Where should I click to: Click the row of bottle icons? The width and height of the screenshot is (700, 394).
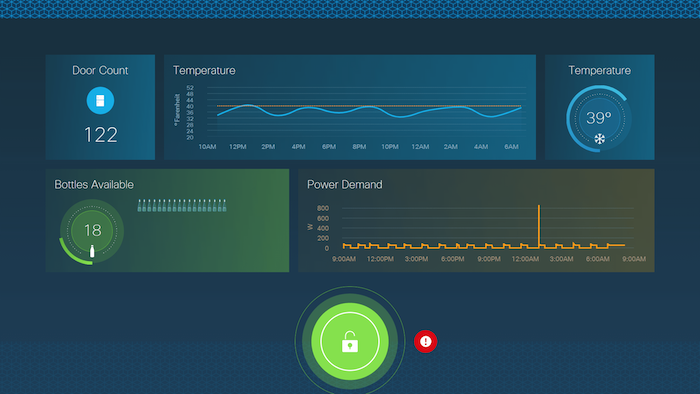(182, 206)
